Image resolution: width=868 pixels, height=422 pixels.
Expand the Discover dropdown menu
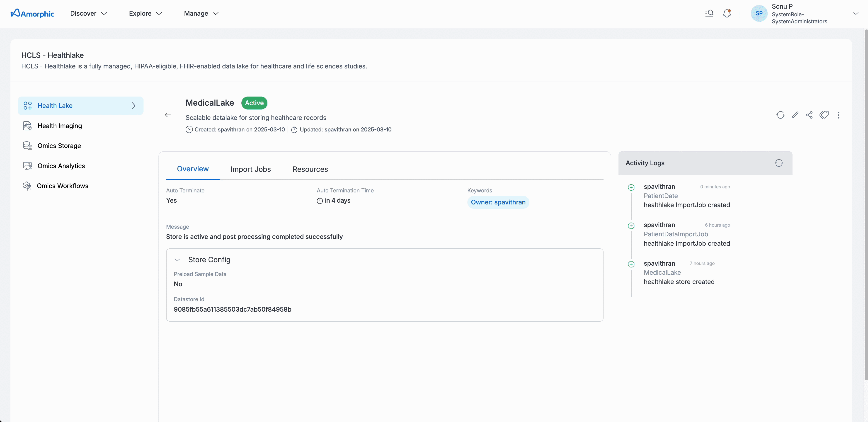88,13
